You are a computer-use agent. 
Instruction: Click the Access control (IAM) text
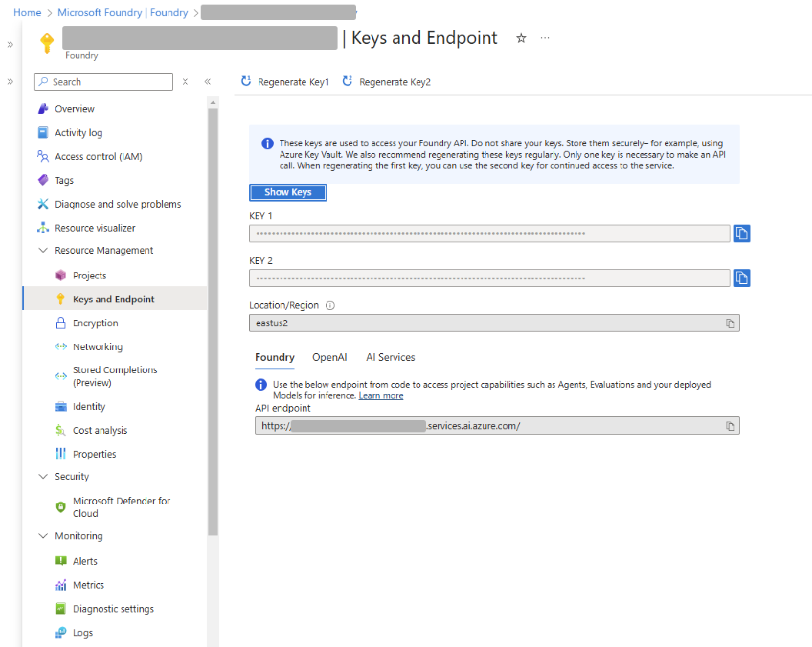click(x=98, y=156)
